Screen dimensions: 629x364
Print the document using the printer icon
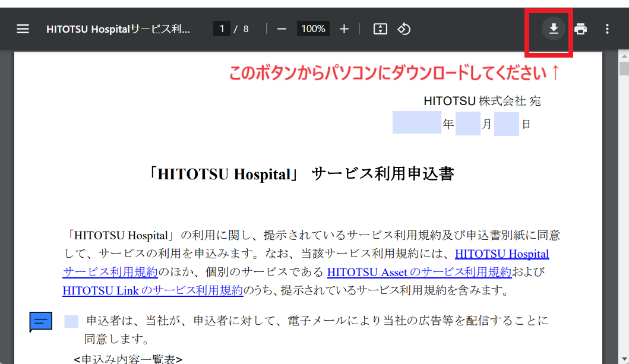tap(580, 29)
